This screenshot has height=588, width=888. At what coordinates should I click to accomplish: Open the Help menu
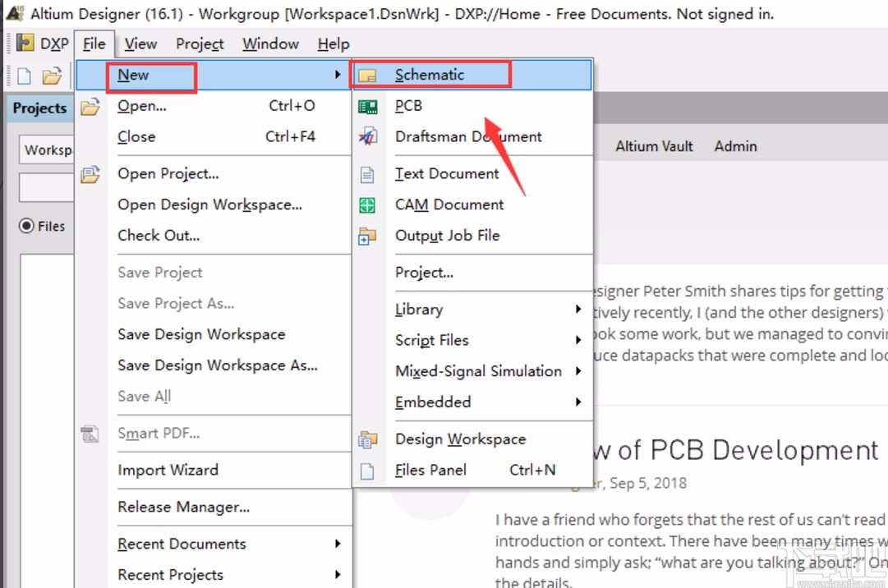(x=333, y=44)
